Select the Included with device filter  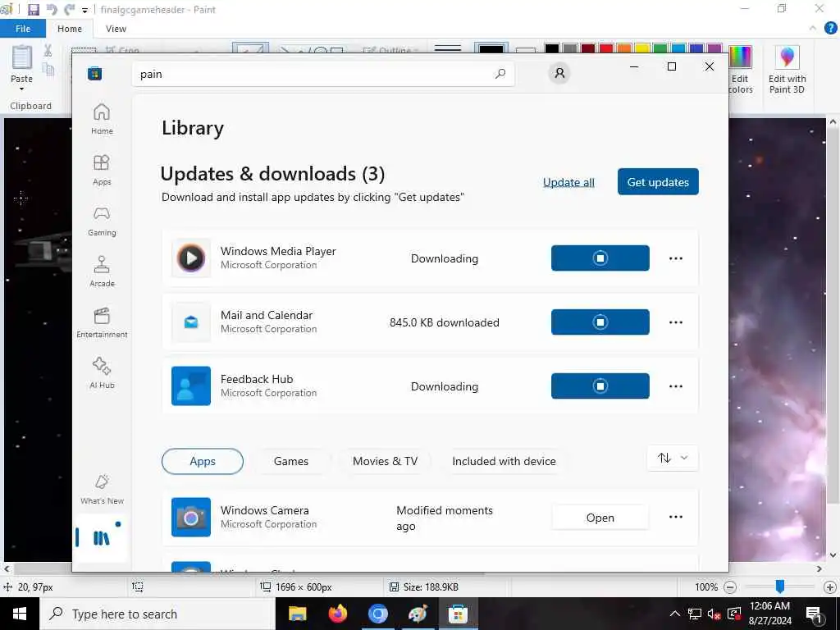point(504,461)
